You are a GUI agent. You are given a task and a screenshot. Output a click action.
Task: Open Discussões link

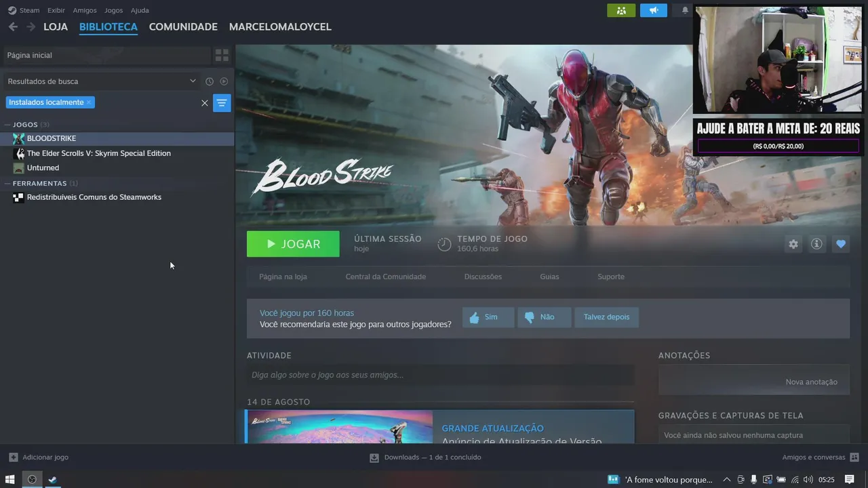483,277
